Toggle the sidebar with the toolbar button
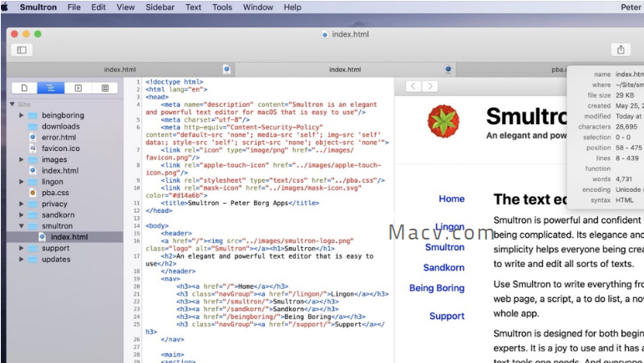The width and height of the screenshot is (644, 363). (22, 50)
